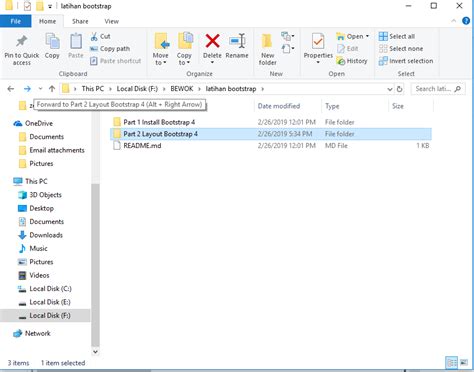Click Copy path in the Clipboard group
This screenshot has height=372, width=474.
110,49
